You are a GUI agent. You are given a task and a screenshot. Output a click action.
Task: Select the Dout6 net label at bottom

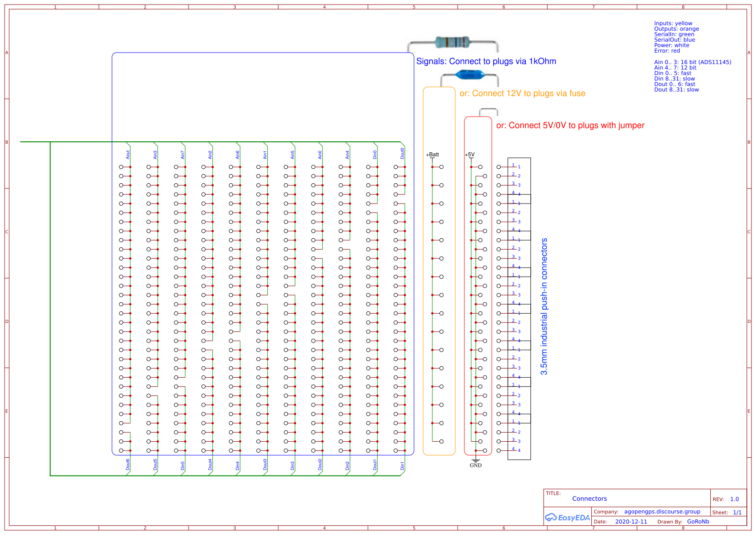128,465
